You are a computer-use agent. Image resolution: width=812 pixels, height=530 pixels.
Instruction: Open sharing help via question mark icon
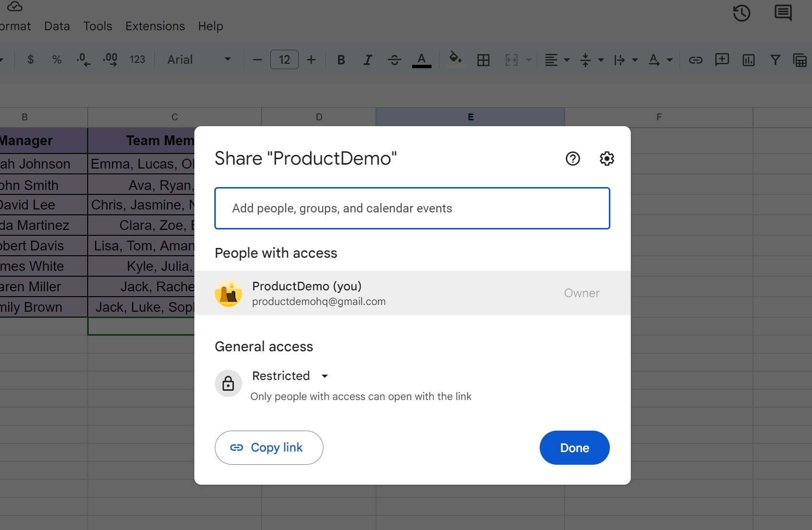(573, 158)
